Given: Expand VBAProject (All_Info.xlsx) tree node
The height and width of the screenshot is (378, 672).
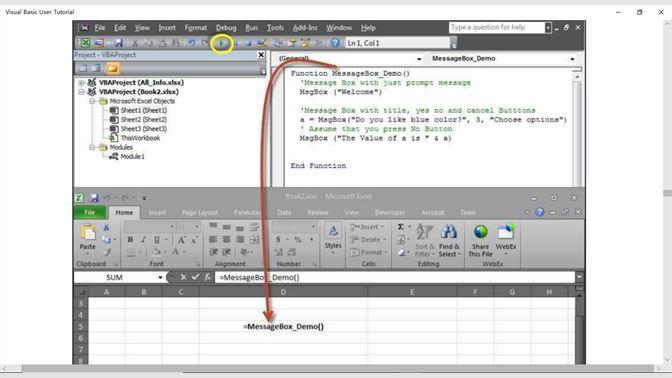Looking at the screenshot, I should click(81, 82).
